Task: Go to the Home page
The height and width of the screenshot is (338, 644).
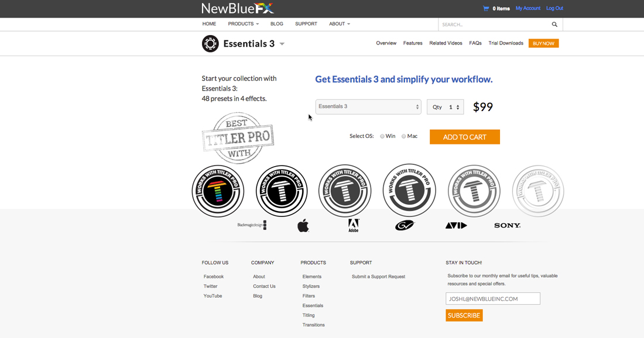Action: (209, 24)
